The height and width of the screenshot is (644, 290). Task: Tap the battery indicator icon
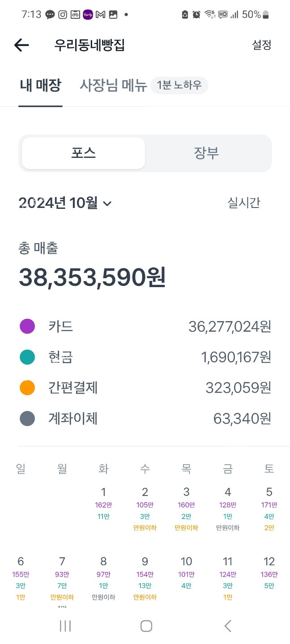(x=266, y=14)
